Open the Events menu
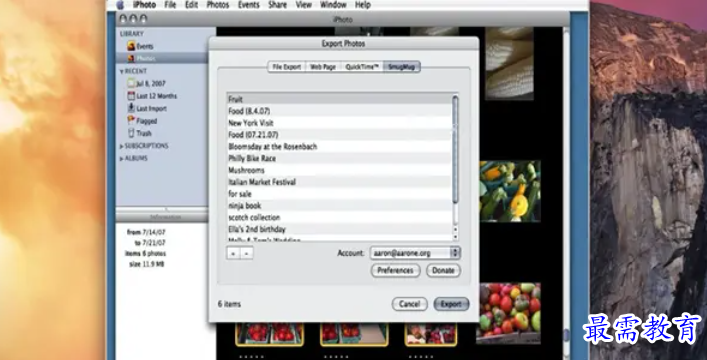 tap(248, 5)
